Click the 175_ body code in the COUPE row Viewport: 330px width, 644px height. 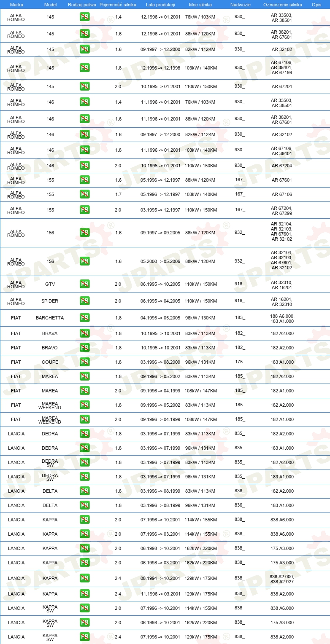[x=240, y=362]
